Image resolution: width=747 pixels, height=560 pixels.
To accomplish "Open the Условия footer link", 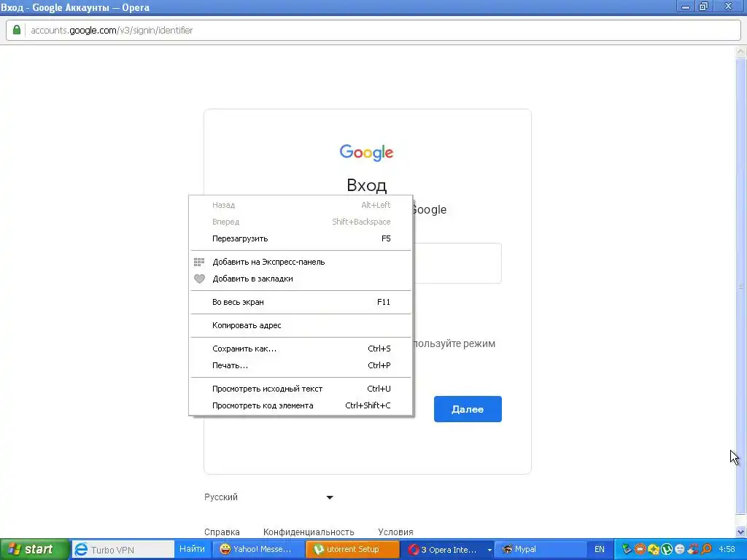I will click(395, 532).
